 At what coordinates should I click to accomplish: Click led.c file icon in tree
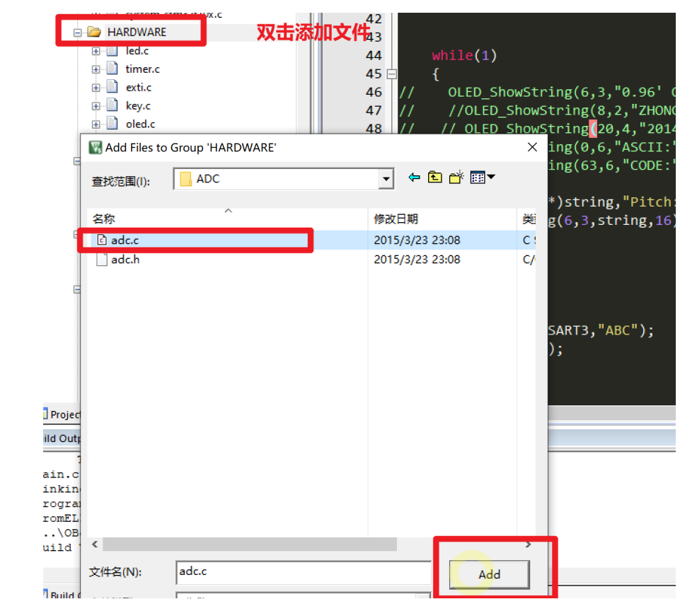[113, 50]
